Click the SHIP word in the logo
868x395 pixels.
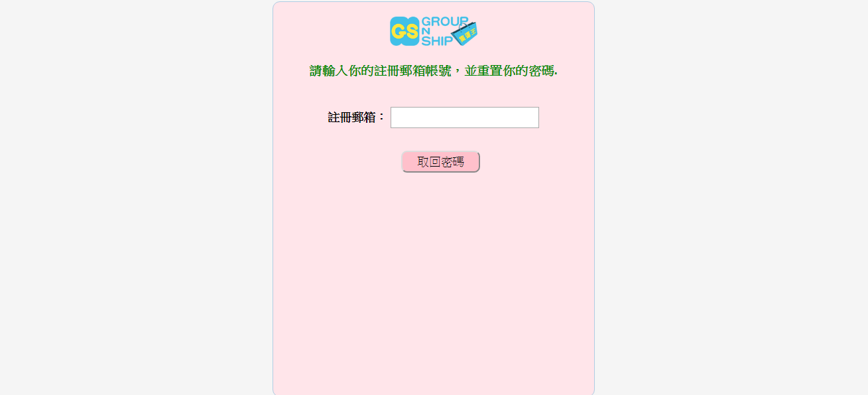(437, 40)
